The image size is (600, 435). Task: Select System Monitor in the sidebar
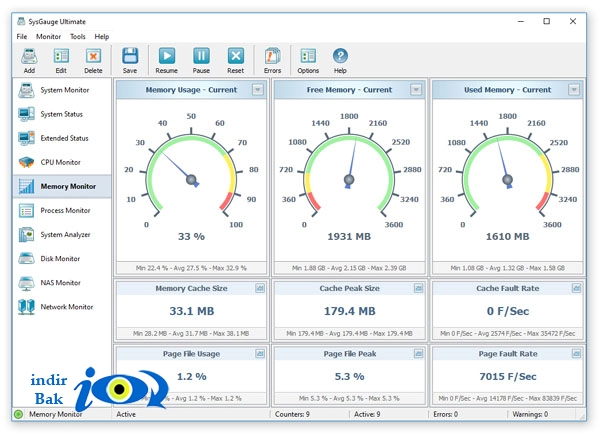pyautogui.click(x=62, y=90)
